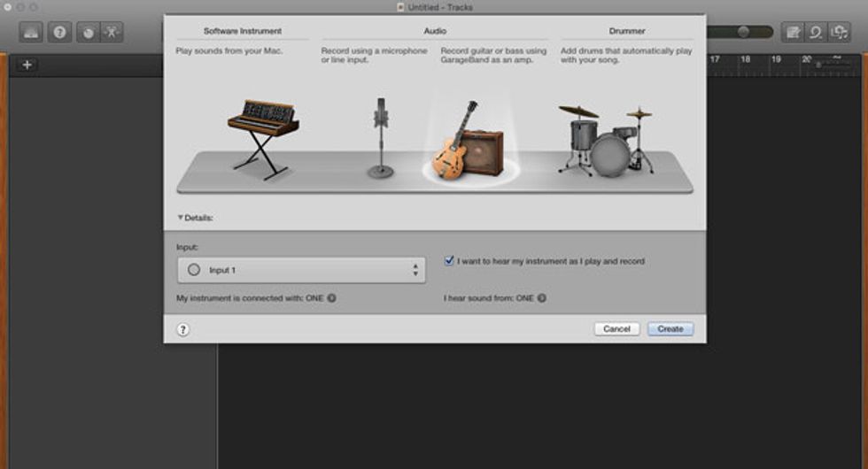Click 'Add drums that automatically play' text
The height and width of the screenshot is (469, 868).
pyautogui.click(x=626, y=55)
